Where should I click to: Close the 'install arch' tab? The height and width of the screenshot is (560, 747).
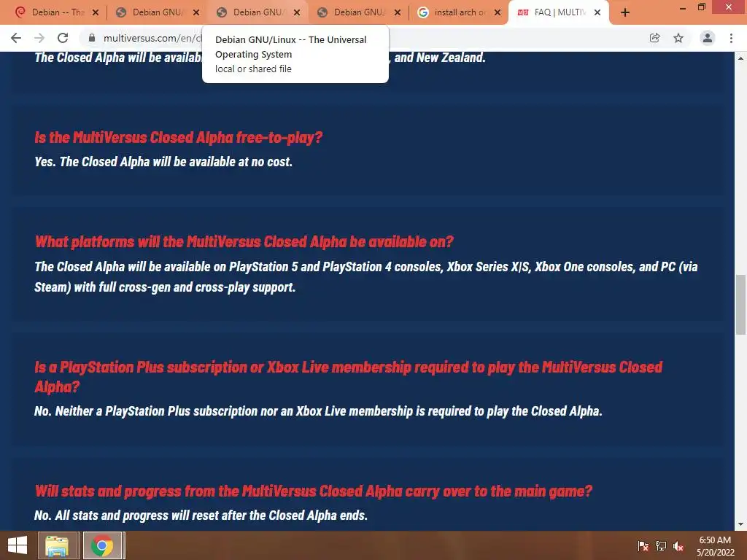coord(498,13)
